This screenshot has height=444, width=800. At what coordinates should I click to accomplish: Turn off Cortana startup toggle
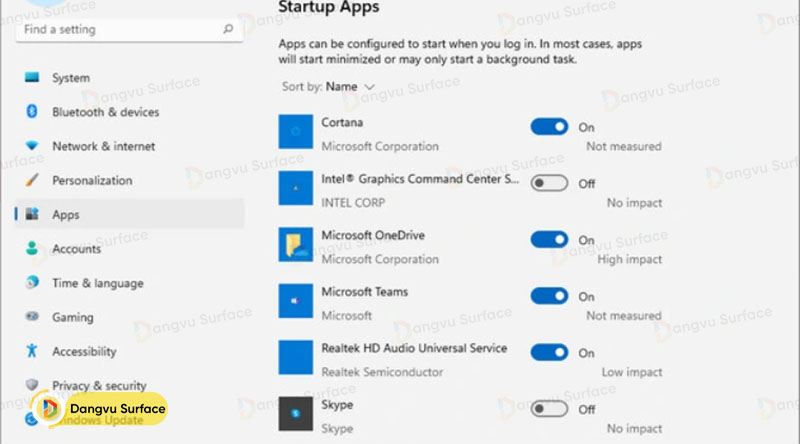(x=549, y=127)
